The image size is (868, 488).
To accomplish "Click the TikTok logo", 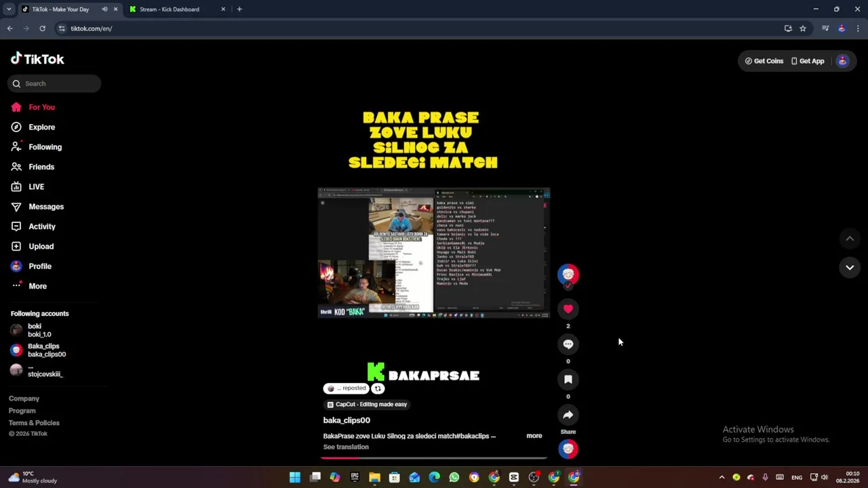I will pyautogui.click(x=37, y=59).
